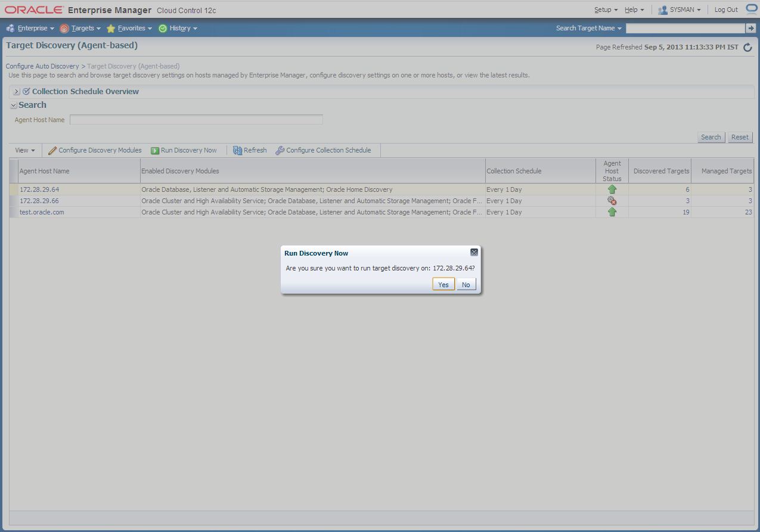Image resolution: width=760 pixels, height=532 pixels.
Task: Click Configure Discovery Modules pencil icon
Action: 52,151
